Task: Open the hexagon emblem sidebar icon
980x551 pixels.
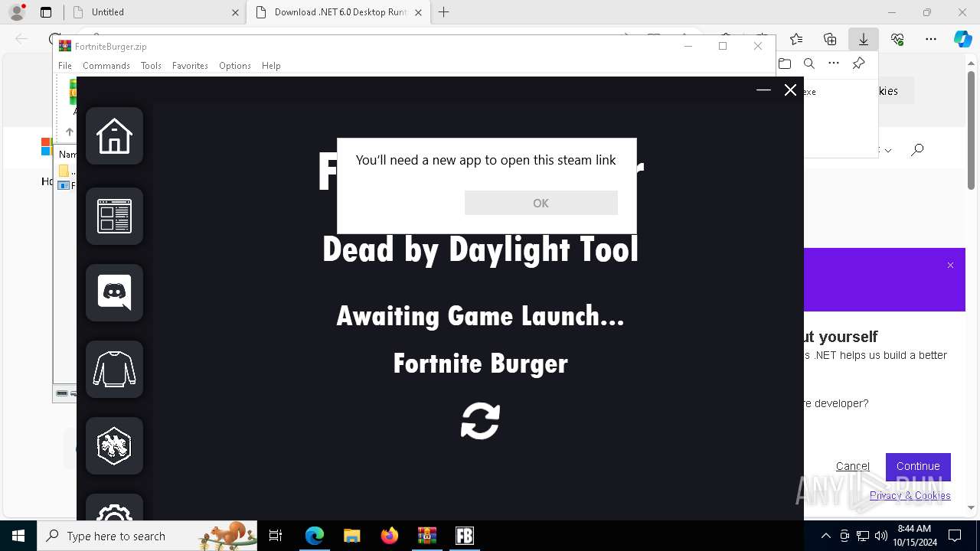Action: (x=114, y=446)
